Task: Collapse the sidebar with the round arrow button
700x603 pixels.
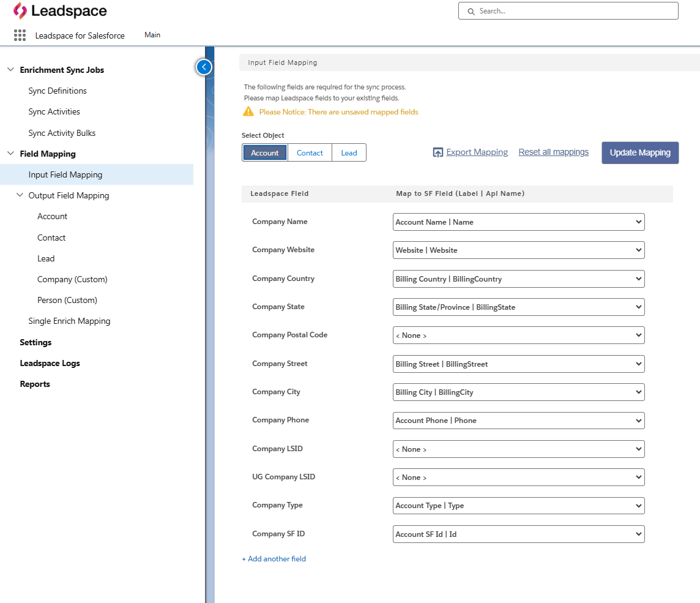Action: 204,67
